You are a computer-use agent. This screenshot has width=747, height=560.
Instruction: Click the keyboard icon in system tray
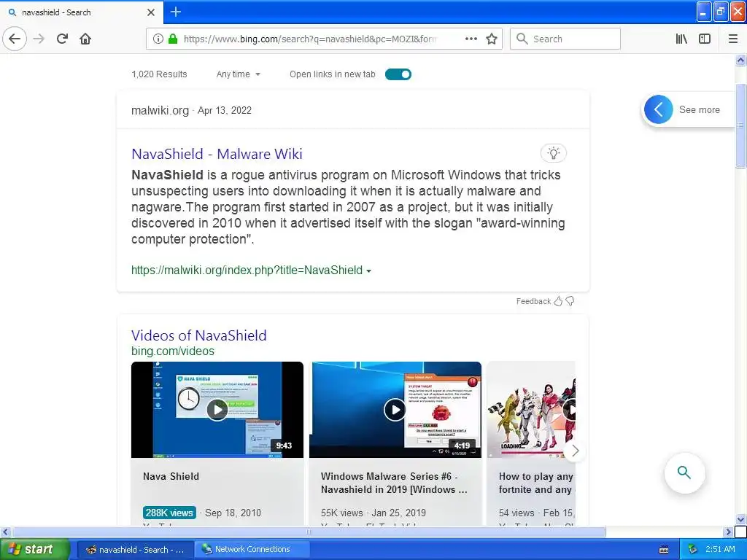tap(664, 550)
